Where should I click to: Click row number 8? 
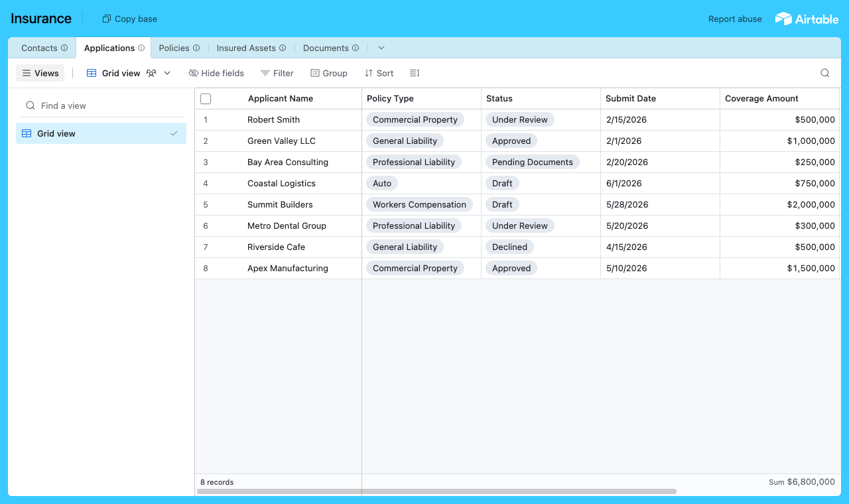[206, 269]
